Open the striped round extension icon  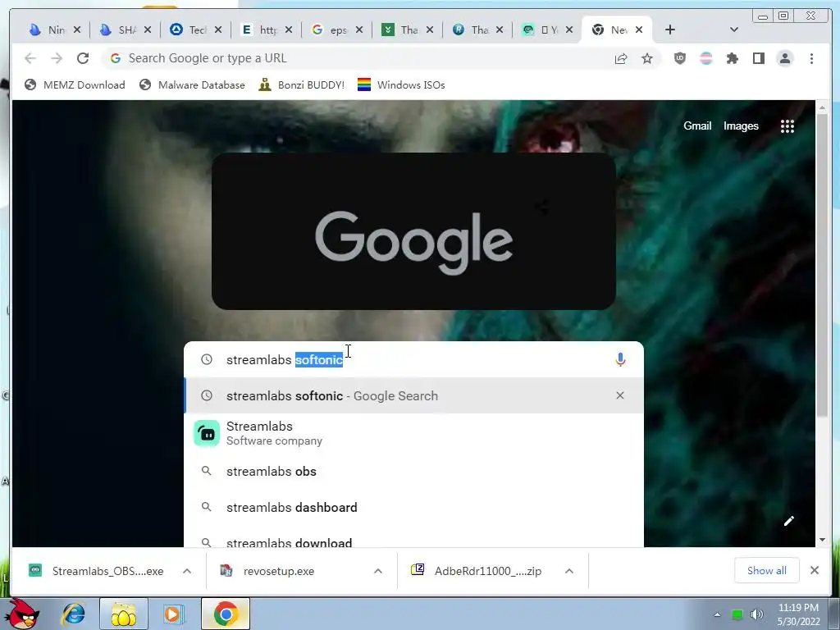click(x=706, y=58)
